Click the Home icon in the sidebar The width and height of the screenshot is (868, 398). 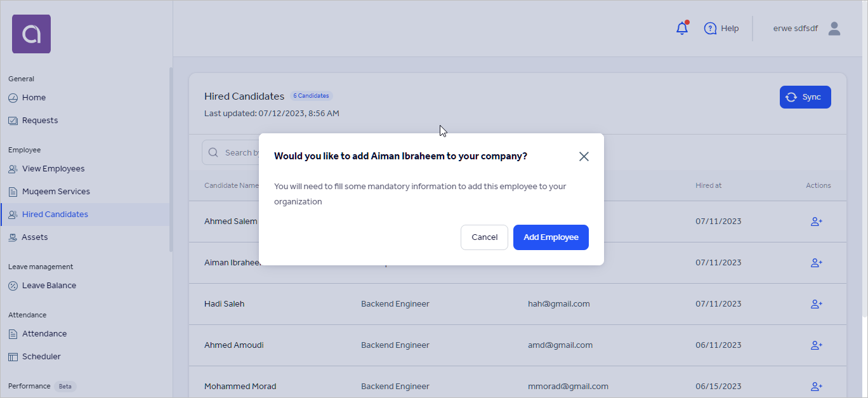point(13,97)
